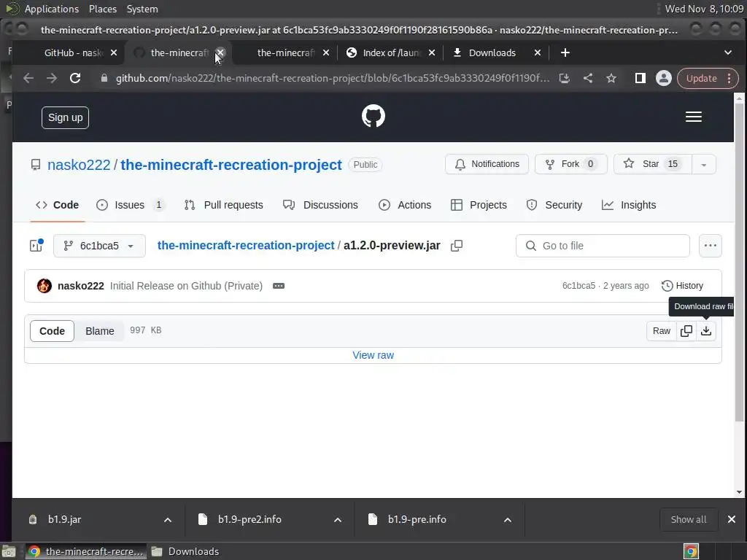Screen dimensions: 747x560
Task: Expand the commit message details ellipsis
Action: 279,286
